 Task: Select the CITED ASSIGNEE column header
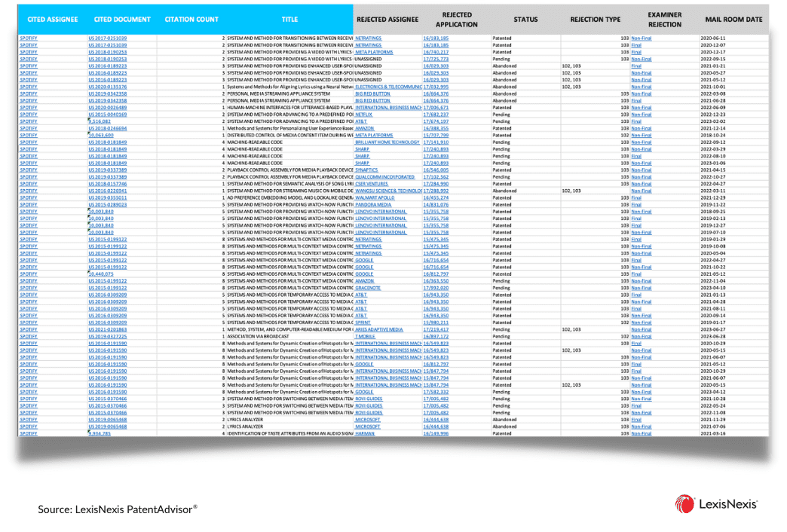pos(53,20)
